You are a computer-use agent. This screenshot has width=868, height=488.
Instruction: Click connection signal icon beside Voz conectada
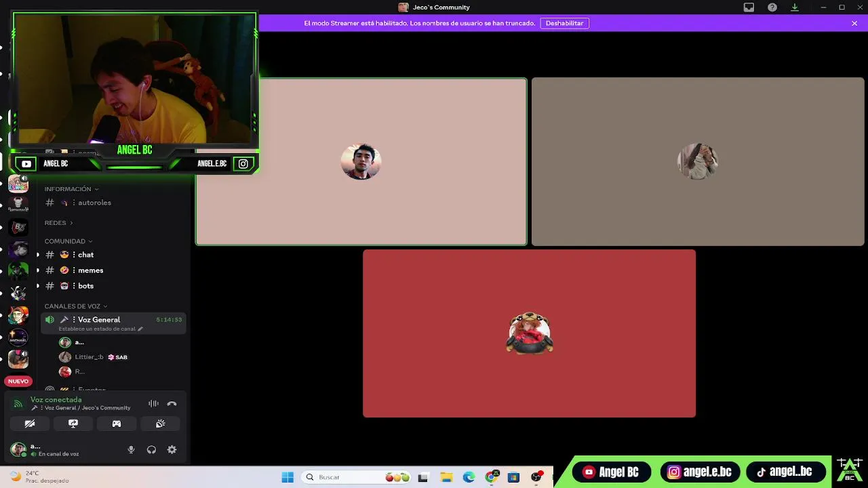pyautogui.click(x=18, y=403)
